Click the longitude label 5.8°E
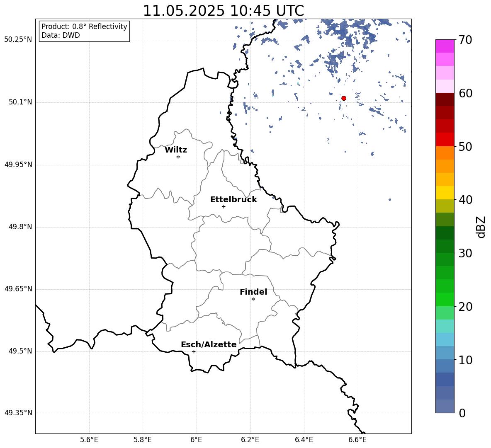 pyautogui.click(x=143, y=440)
